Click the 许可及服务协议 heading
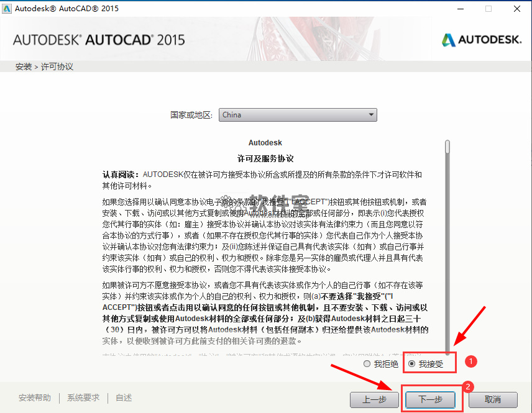 [265, 158]
